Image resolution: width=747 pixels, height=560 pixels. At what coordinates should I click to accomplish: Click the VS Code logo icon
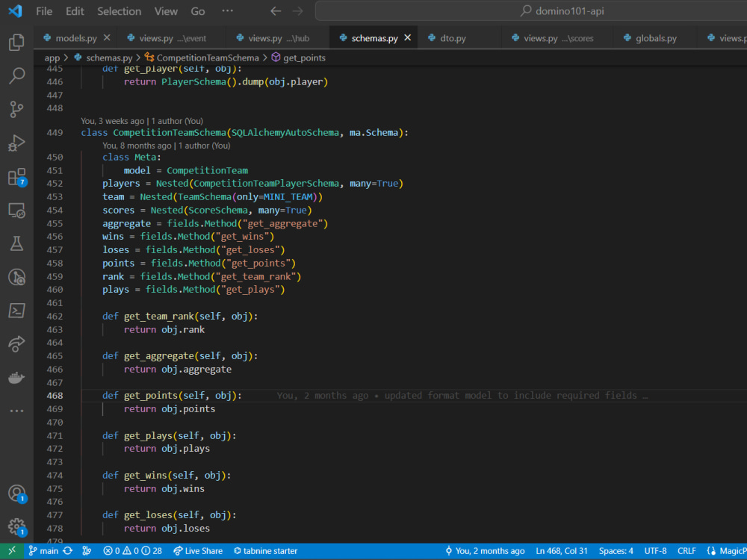click(x=15, y=10)
